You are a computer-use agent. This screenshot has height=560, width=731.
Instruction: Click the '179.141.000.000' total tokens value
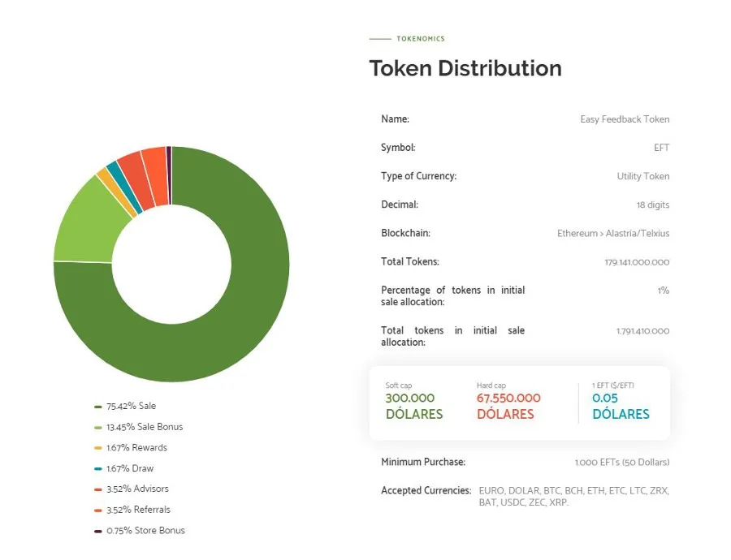[637, 262]
